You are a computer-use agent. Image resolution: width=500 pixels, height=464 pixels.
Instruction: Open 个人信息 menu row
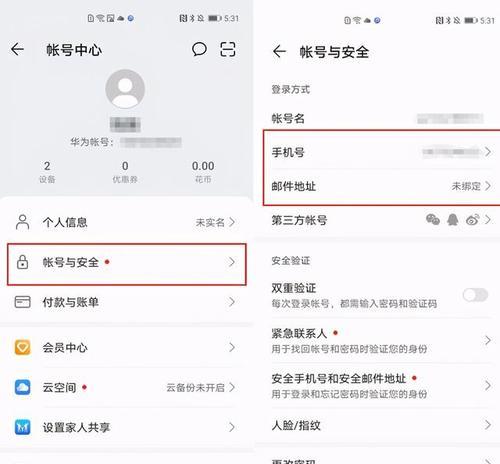(126, 222)
